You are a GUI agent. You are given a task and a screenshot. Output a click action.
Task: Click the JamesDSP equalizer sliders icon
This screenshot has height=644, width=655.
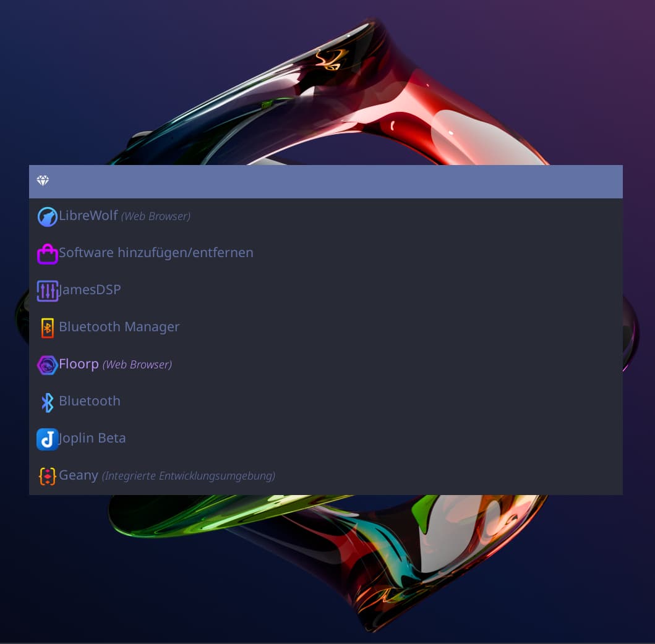click(47, 291)
